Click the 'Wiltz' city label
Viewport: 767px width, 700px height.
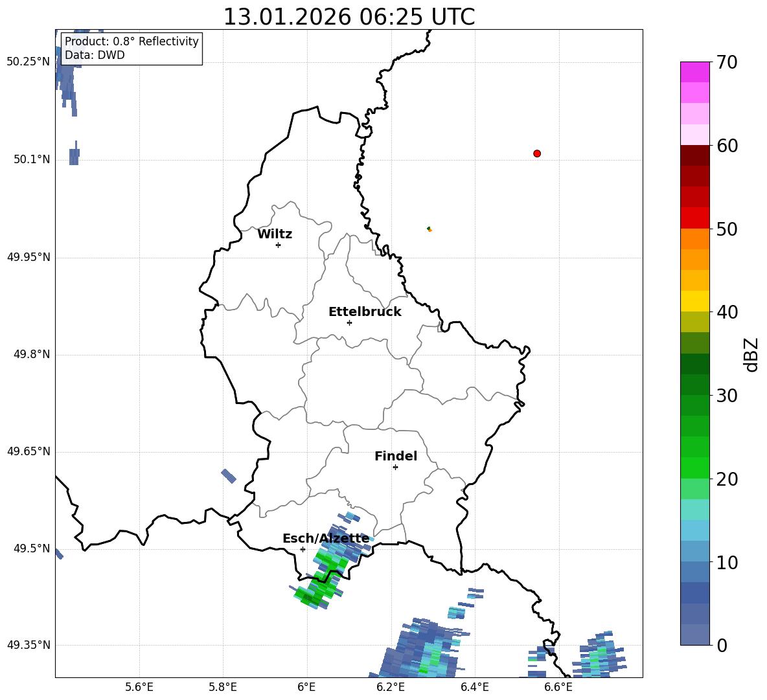click(275, 234)
